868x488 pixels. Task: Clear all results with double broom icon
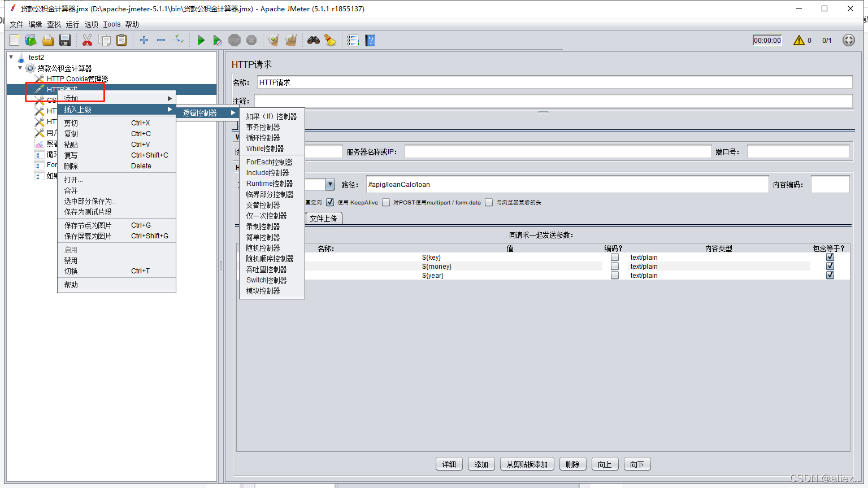(x=291, y=40)
